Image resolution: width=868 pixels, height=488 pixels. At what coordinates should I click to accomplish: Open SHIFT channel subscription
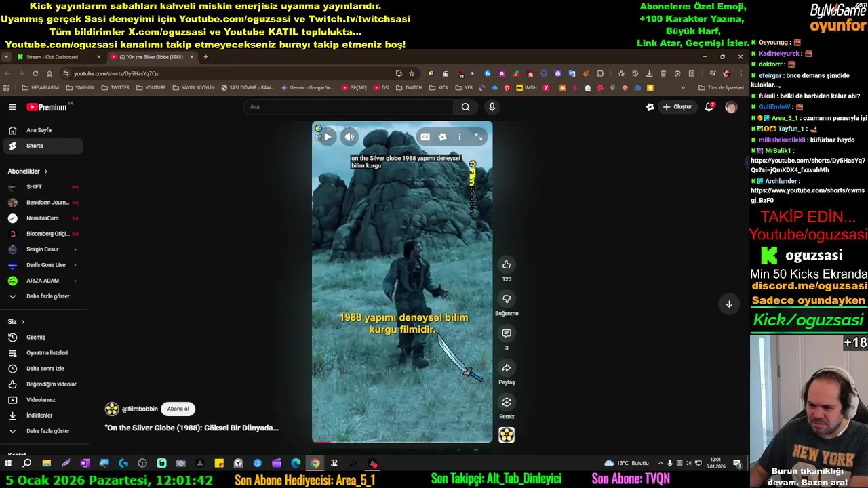click(x=42, y=187)
